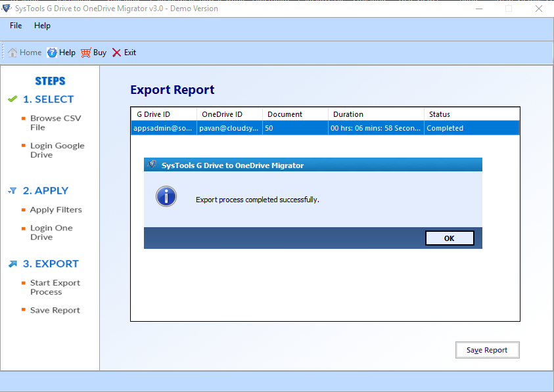Viewport: 554px width, 392px height.
Task: Select the Login Google Drive step
Action: tap(57, 150)
